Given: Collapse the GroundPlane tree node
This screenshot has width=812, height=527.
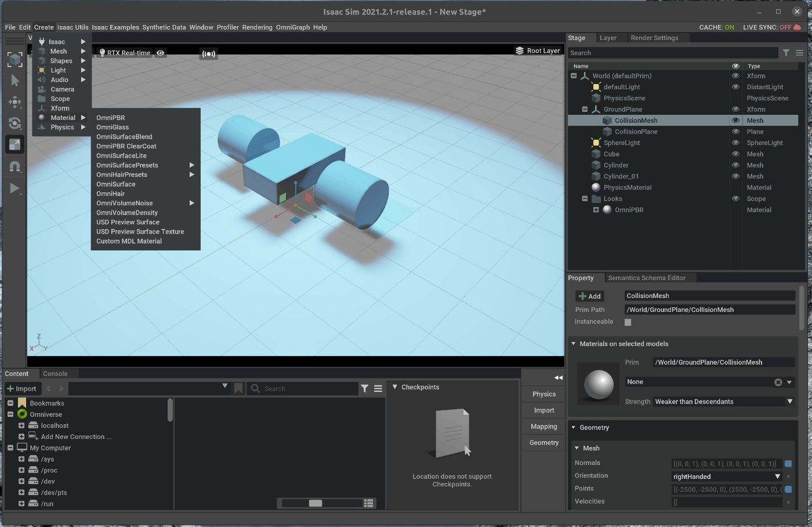Looking at the screenshot, I should [x=585, y=110].
